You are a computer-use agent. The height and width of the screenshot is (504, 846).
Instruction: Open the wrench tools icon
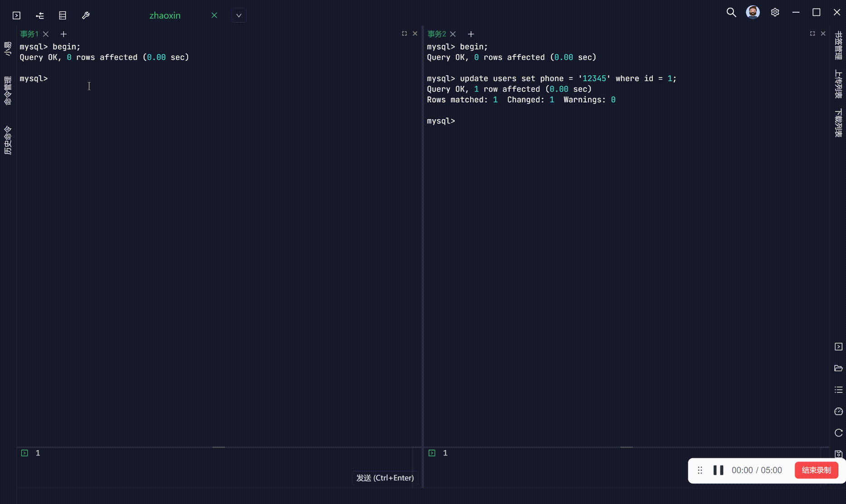(86, 15)
